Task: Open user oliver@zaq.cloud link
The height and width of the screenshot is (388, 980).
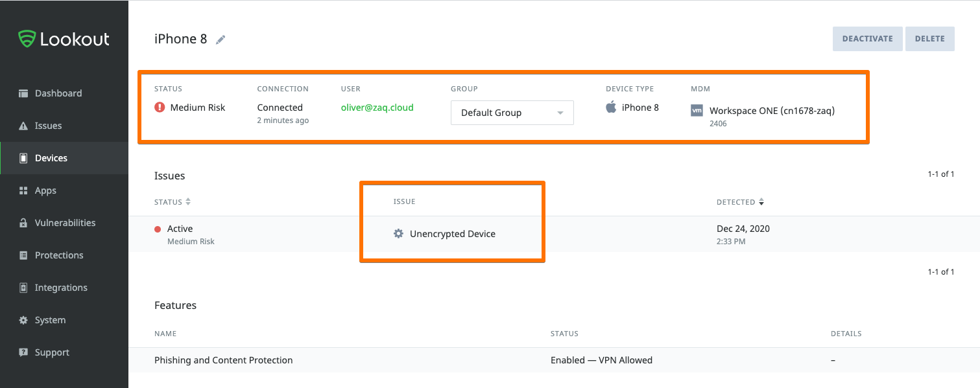Action: tap(377, 108)
